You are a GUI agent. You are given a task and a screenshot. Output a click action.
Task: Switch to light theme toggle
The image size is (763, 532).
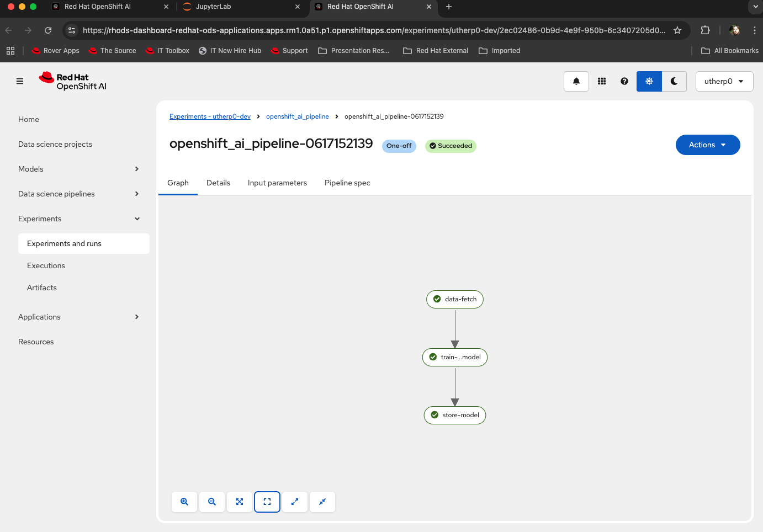coord(649,81)
